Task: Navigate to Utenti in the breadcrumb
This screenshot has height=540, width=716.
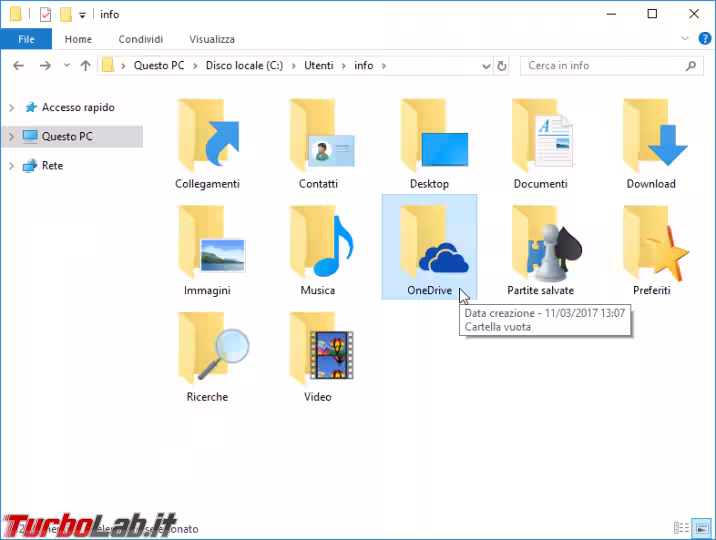Action: click(321, 66)
